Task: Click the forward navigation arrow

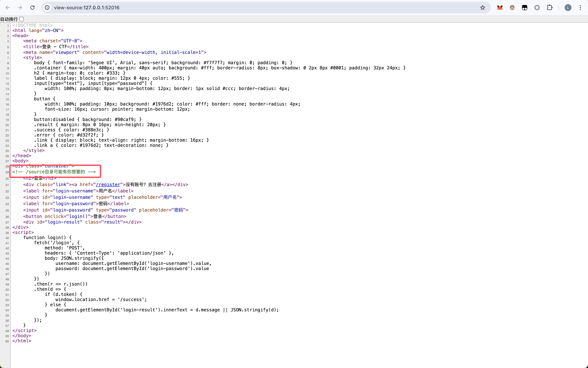Action: [x=20, y=8]
